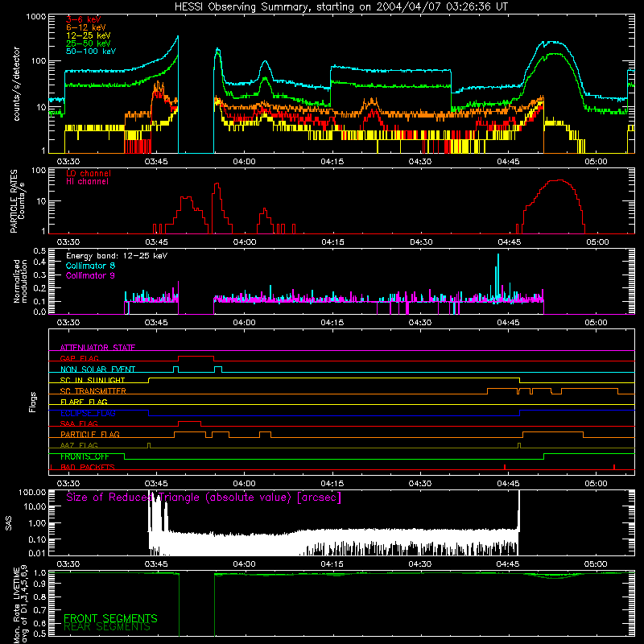Click the ECLIPSE FLAG label
Image resolution: width=644 pixels, height=644 pixels.
[88, 413]
